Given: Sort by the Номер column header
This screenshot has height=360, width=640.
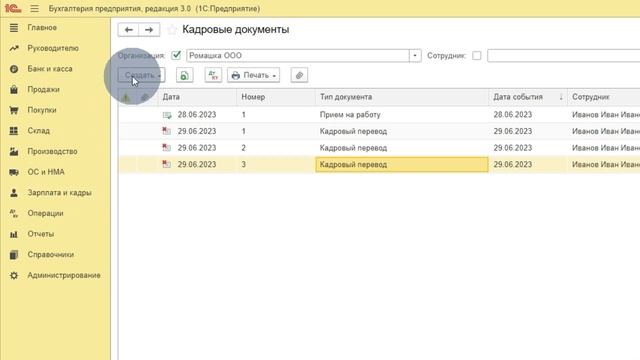Looking at the screenshot, I should click(276, 97).
